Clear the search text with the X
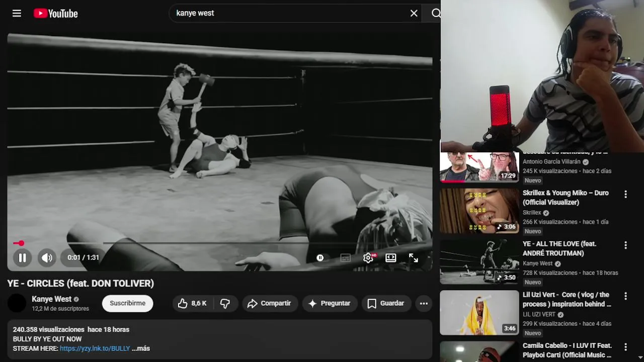Screen dimensions: 644x362 click(x=414, y=14)
